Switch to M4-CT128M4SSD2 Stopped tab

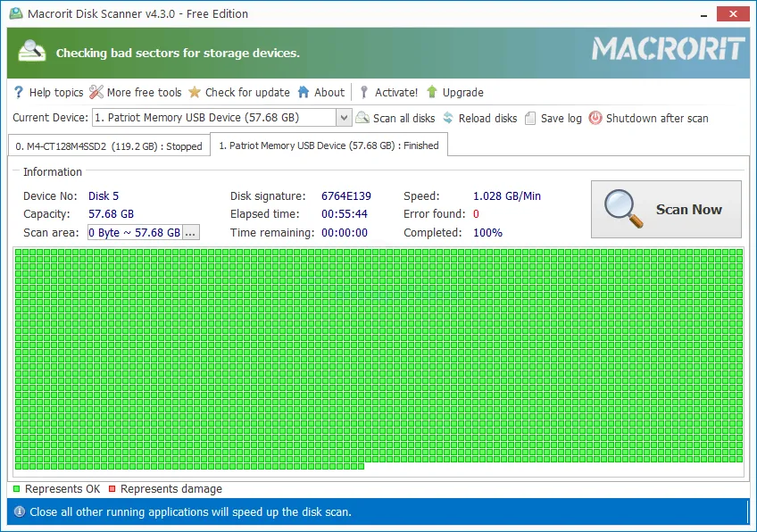tap(109, 146)
